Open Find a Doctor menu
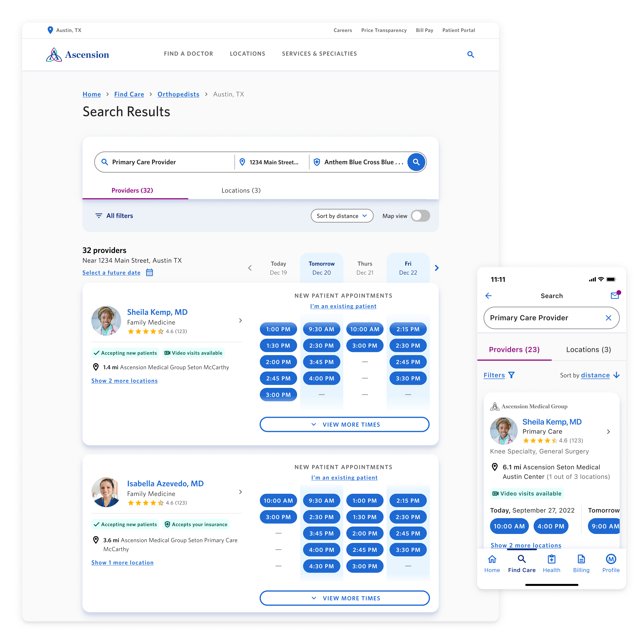The height and width of the screenshot is (644, 644). (188, 54)
